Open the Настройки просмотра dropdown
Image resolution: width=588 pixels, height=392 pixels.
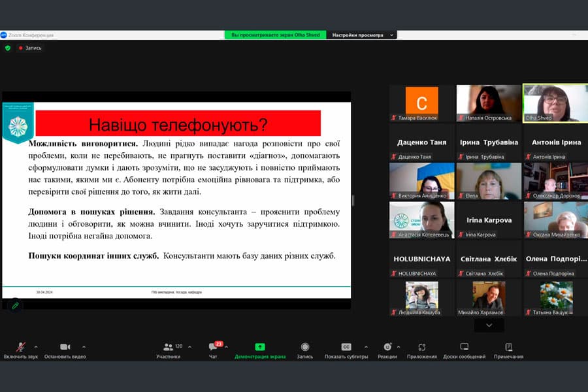pos(361,35)
